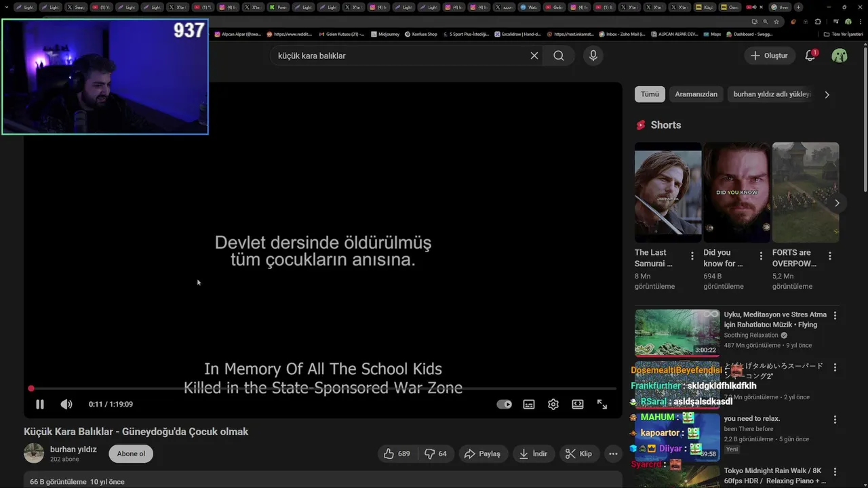
Task: Mute the video volume
Action: click(x=66, y=404)
